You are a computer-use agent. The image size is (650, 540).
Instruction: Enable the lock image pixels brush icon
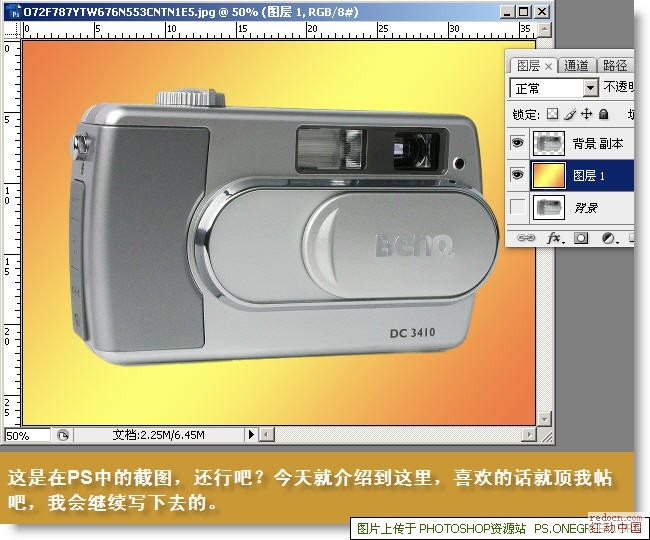tap(570, 114)
